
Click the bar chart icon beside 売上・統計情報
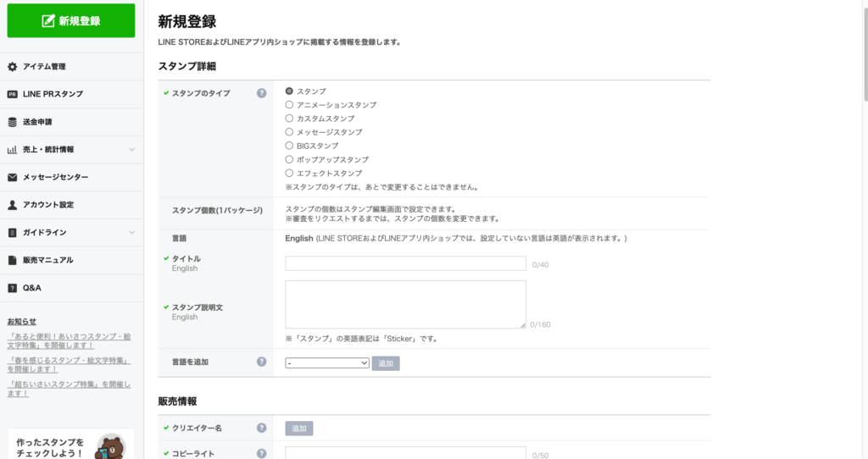pyautogui.click(x=12, y=149)
